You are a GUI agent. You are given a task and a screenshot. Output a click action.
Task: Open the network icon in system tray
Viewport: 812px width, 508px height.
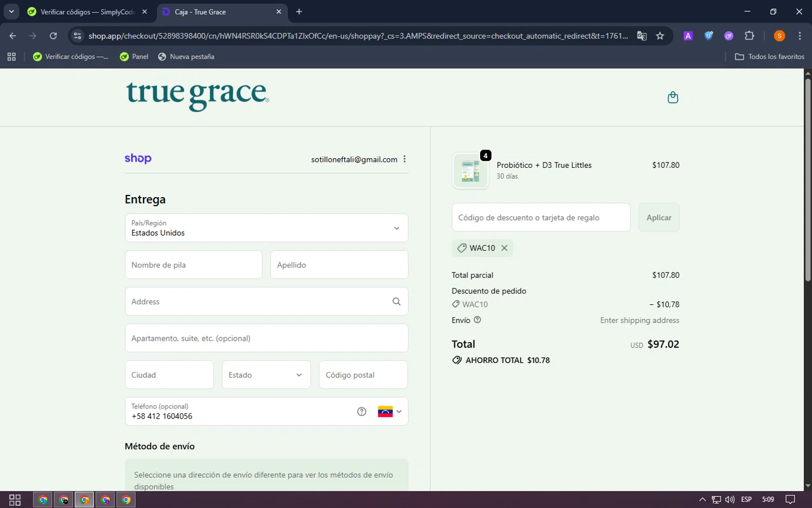tap(716, 499)
